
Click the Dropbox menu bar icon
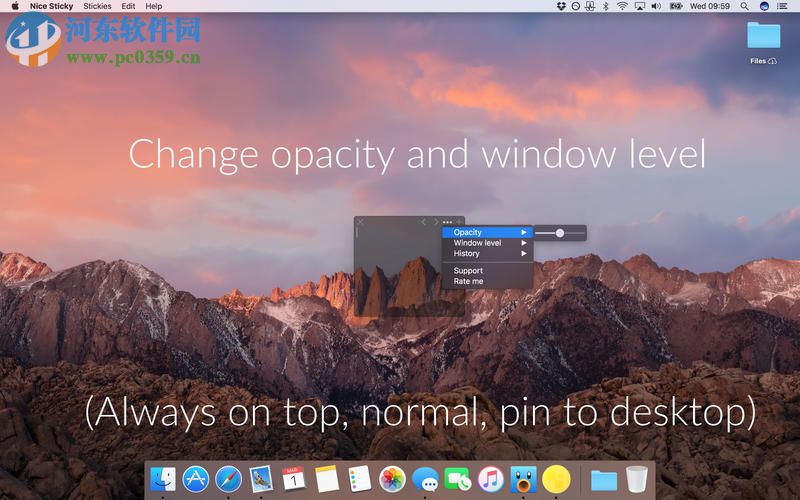tap(561, 6)
